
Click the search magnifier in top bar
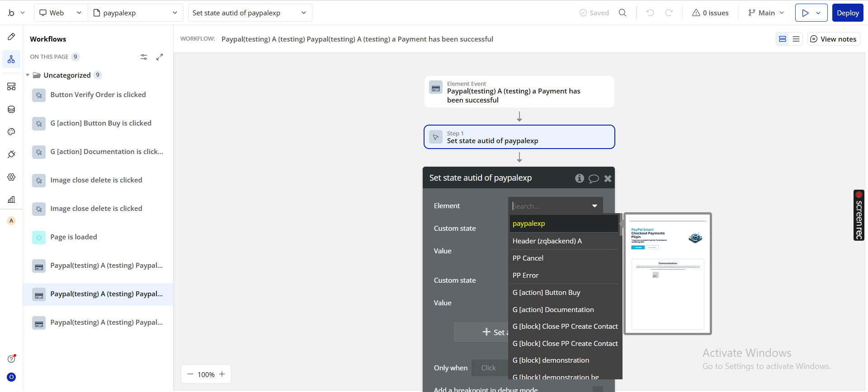pos(623,13)
